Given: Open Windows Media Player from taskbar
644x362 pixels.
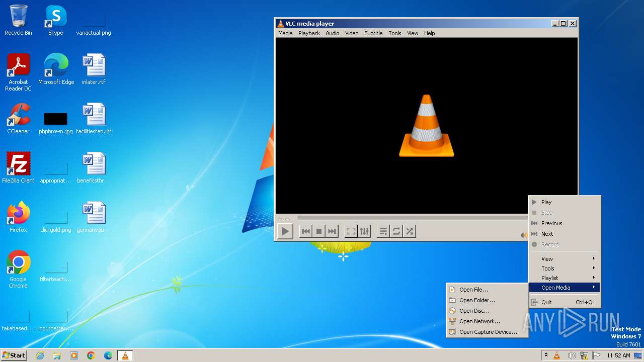Looking at the screenshot, I should [74, 355].
